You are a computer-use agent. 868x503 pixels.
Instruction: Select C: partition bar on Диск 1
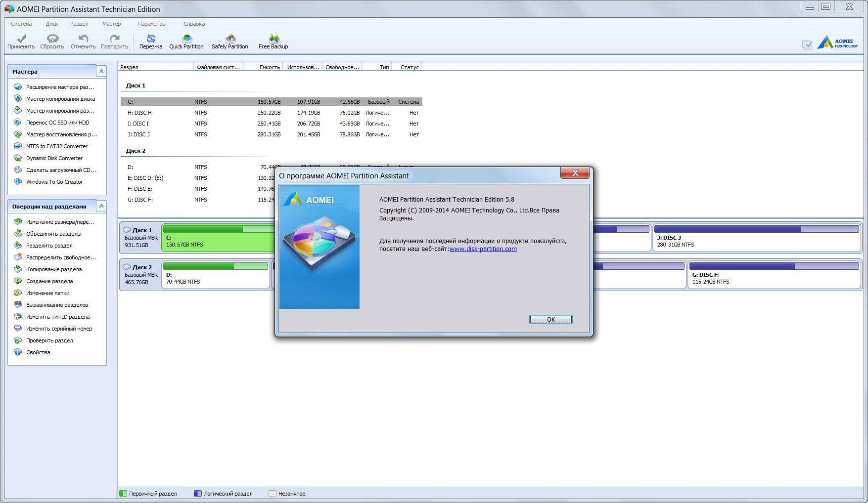[219, 237]
